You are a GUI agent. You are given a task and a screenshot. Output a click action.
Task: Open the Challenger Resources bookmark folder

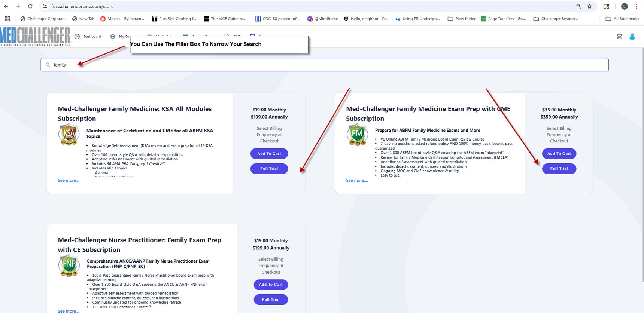(x=556, y=19)
